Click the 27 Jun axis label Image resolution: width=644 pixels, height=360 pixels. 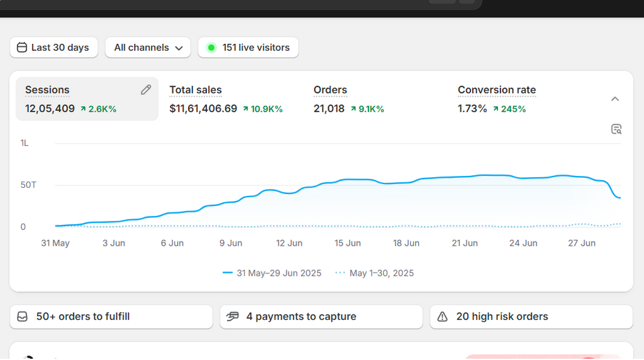582,243
